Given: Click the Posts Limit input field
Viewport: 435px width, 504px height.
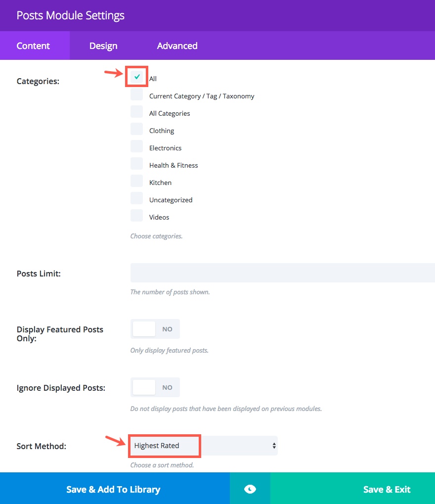Looking at the screenshot, I should (x=282, y=273).
